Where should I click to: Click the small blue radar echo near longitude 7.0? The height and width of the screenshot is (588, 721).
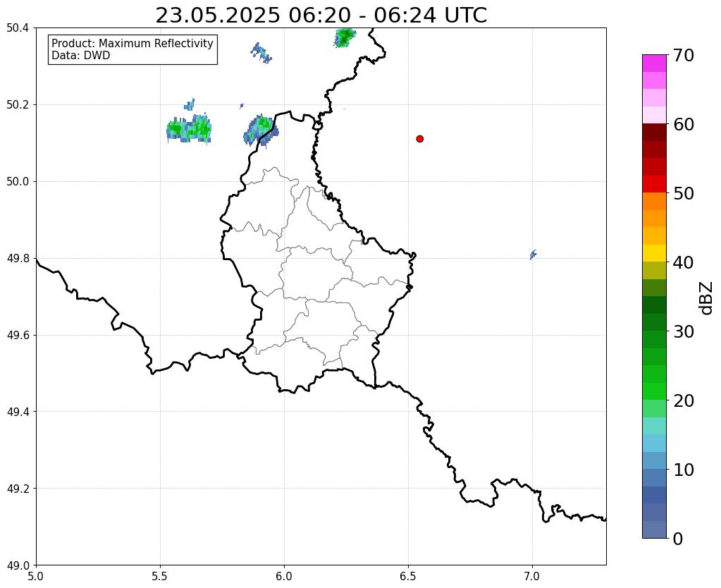click(534, 255)
